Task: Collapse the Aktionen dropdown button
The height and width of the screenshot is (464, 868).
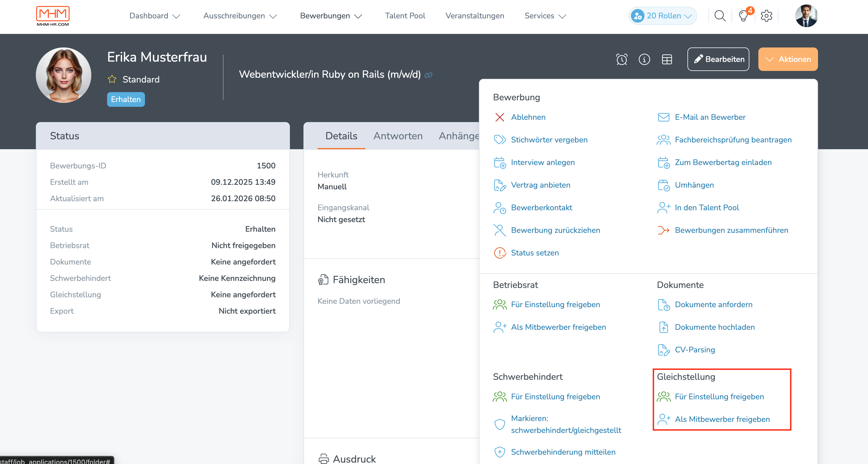Action: [x=787, y=59]
